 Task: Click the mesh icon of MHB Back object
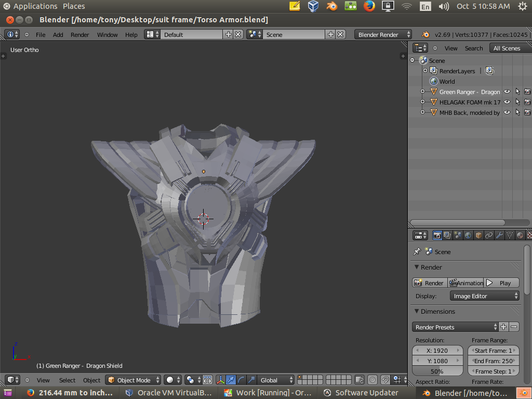(434, 112)
